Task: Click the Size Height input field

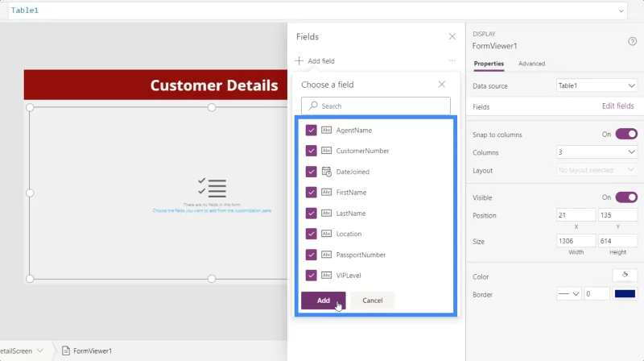Action: pyautogui.click(x=617, y=241)
